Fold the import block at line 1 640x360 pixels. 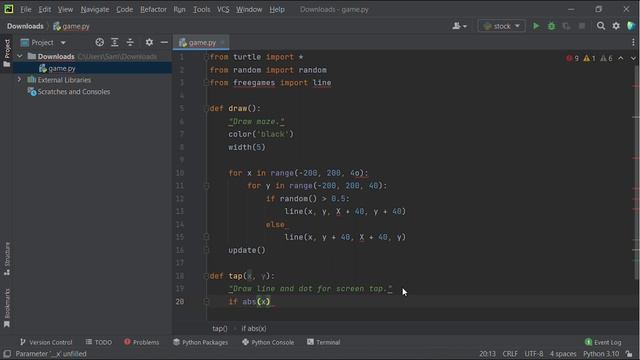206,57
